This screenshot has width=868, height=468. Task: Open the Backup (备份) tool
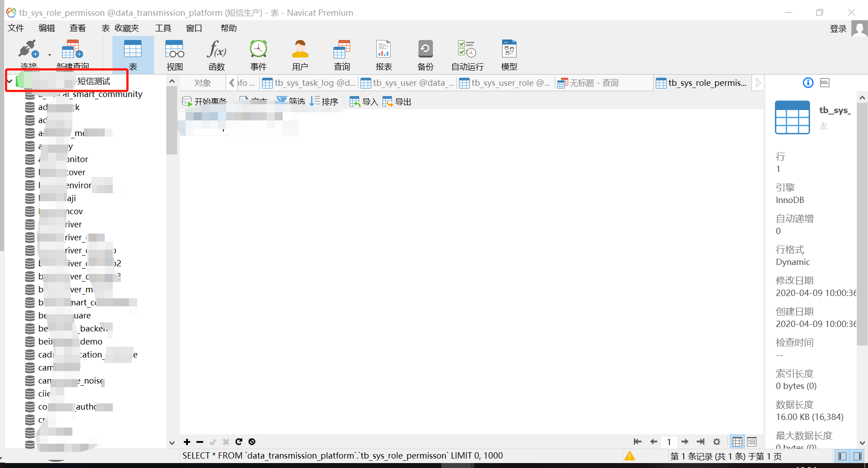click(x=425, y=55)
